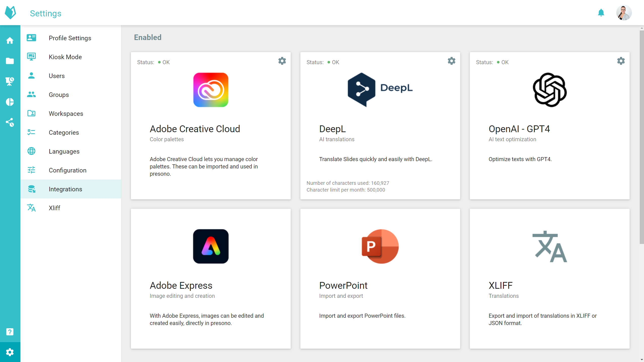644x362 pixels.
Task: Click the Adobe Express card title
Action: point(181,285)
